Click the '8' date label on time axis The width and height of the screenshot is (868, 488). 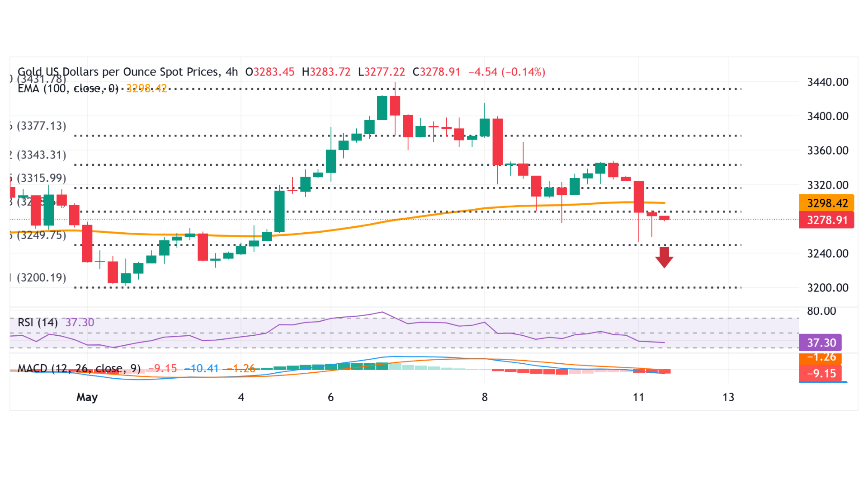coord(485,397)
